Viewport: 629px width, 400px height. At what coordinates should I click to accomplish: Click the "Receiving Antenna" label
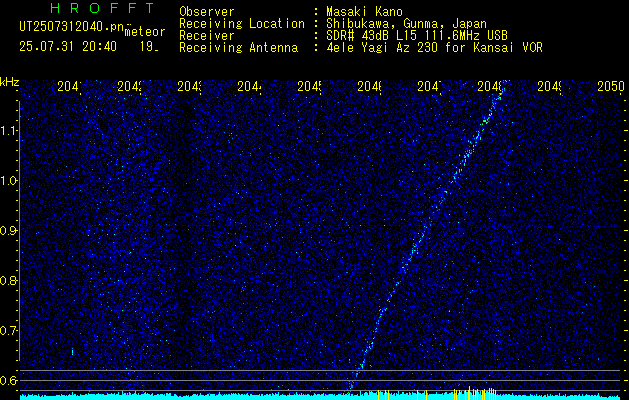(x=238, y=48)
